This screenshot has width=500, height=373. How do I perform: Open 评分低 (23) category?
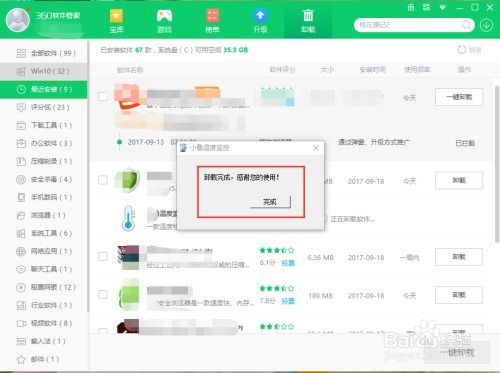tap(44, 107)
